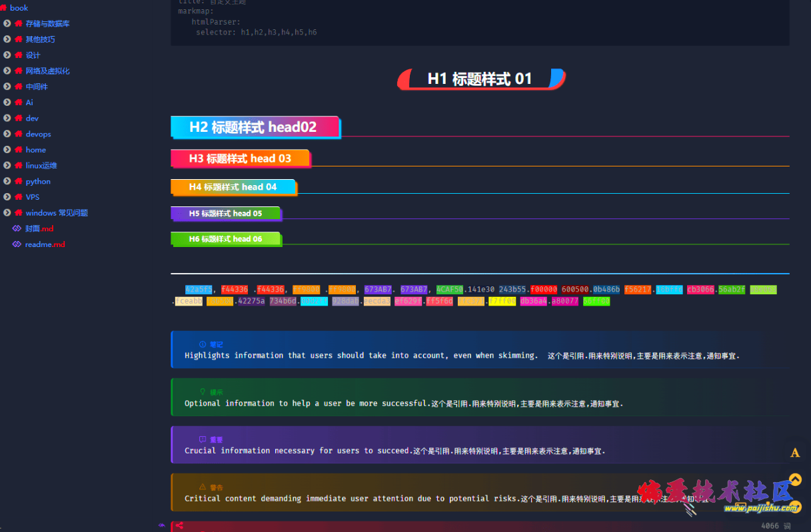Expand the 存储与数据库 folder chevron

pos(7,23)
